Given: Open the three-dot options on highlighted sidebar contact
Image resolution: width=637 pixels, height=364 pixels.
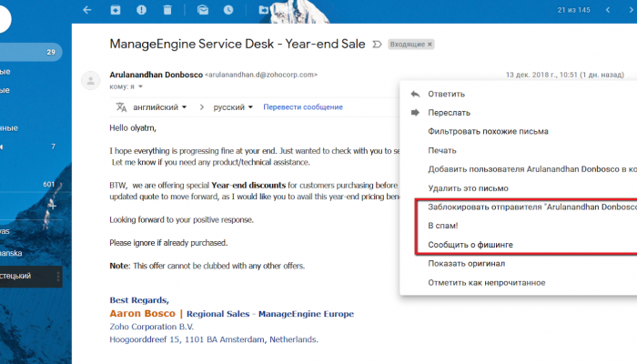Looking at the screenshot, I should (59, 275).
